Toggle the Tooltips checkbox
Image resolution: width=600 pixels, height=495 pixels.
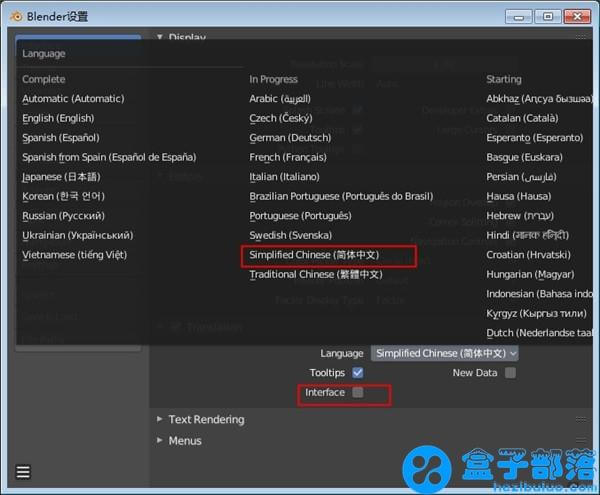[358, 373]
